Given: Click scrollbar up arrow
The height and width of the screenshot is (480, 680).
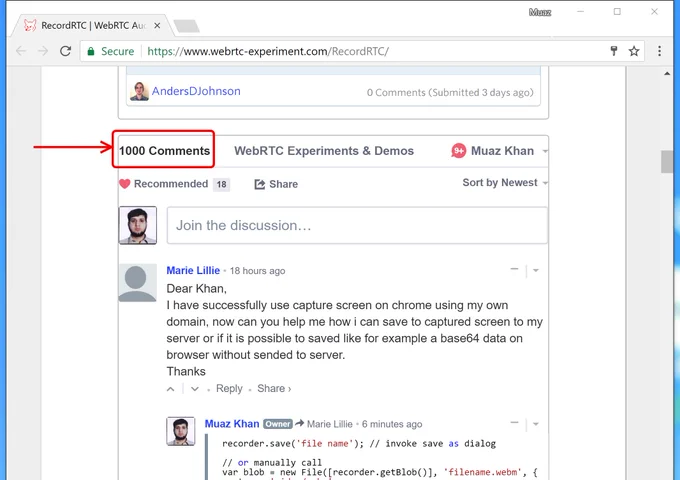Looking at the screenshot, I should click(667, 74).
